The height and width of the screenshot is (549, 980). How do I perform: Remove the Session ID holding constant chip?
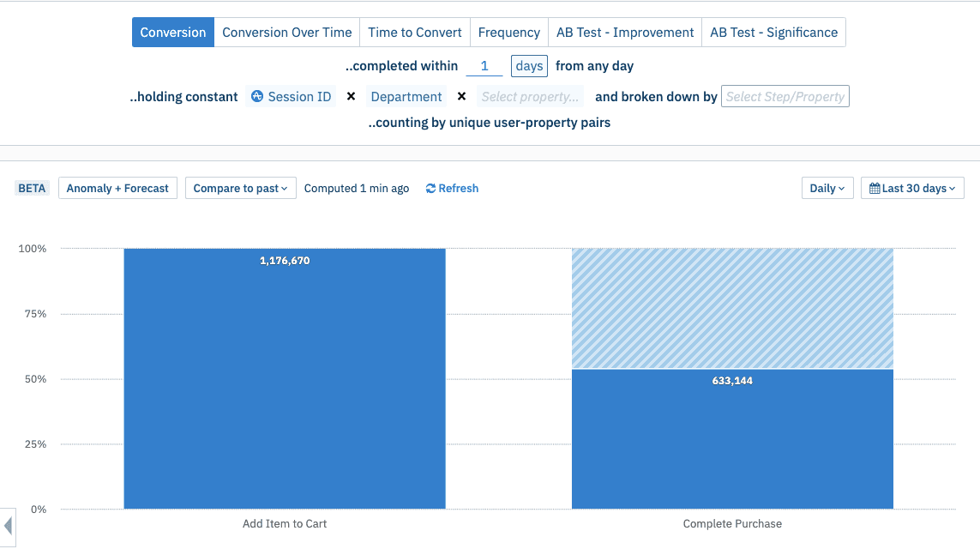(x=351, y=96)
